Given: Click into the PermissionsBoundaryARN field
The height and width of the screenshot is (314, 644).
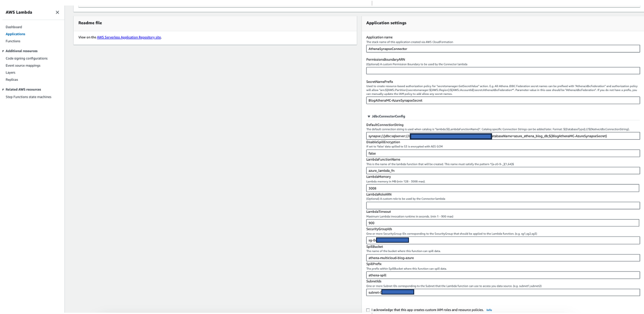Looking at the screenshot, I should pos(503,70).
